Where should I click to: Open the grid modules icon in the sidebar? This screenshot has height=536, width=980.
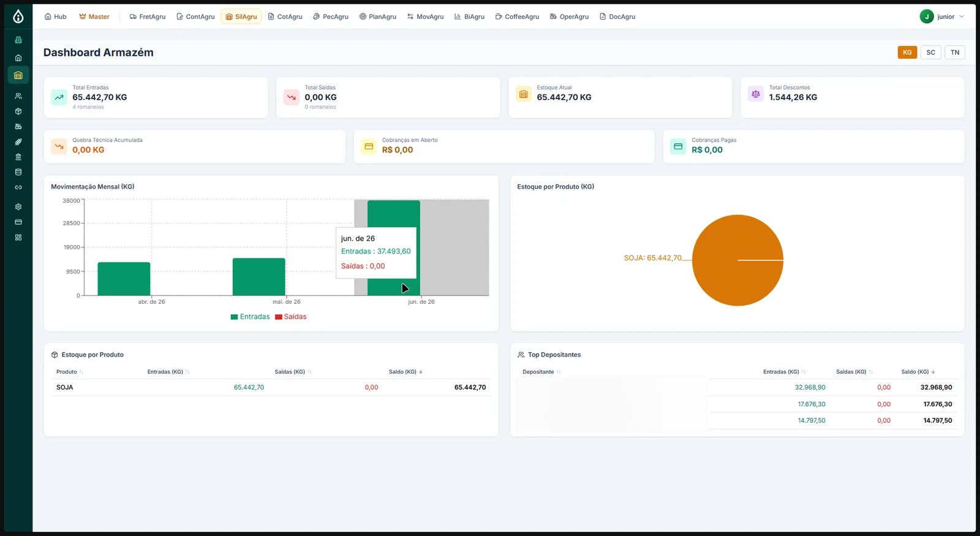pos(18,237)
